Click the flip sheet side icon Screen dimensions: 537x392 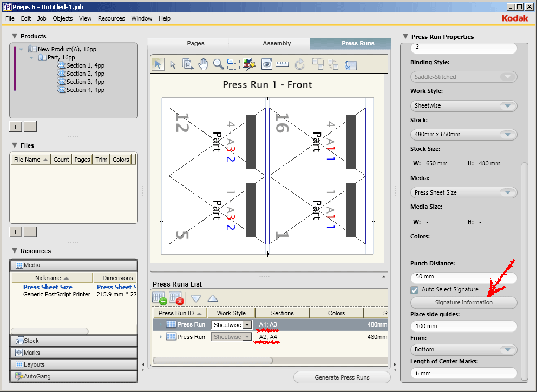(x=351, y=65)
